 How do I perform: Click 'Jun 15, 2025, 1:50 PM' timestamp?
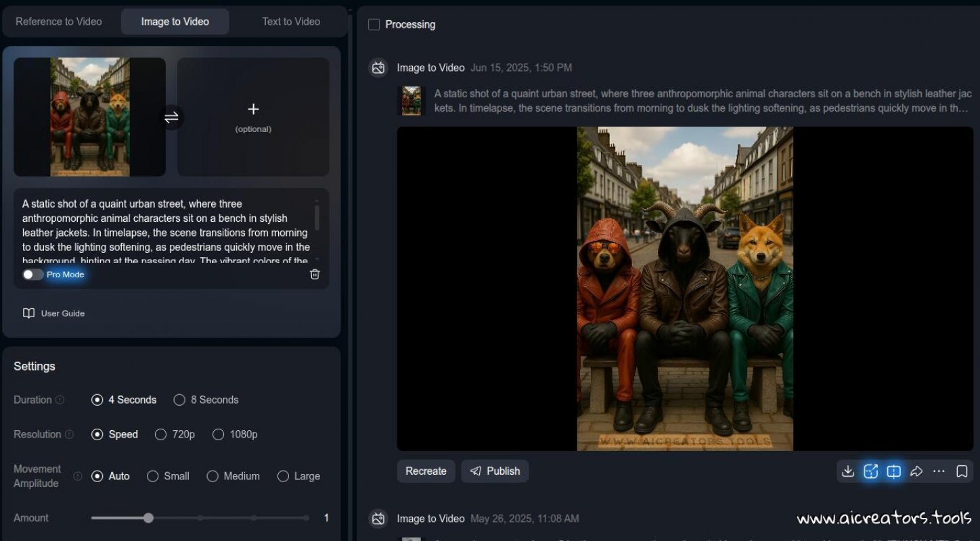click(x=521, y=68)
